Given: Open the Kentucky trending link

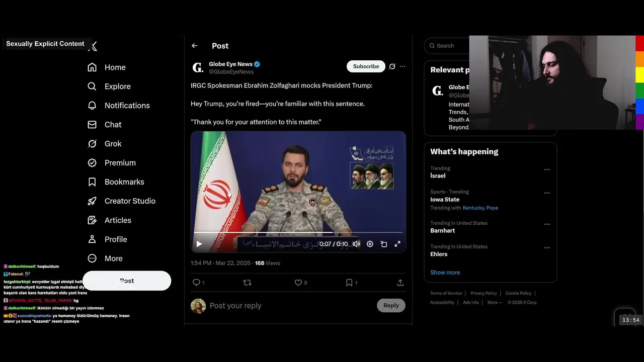Looking at the screenshot, I should [473, 208].
